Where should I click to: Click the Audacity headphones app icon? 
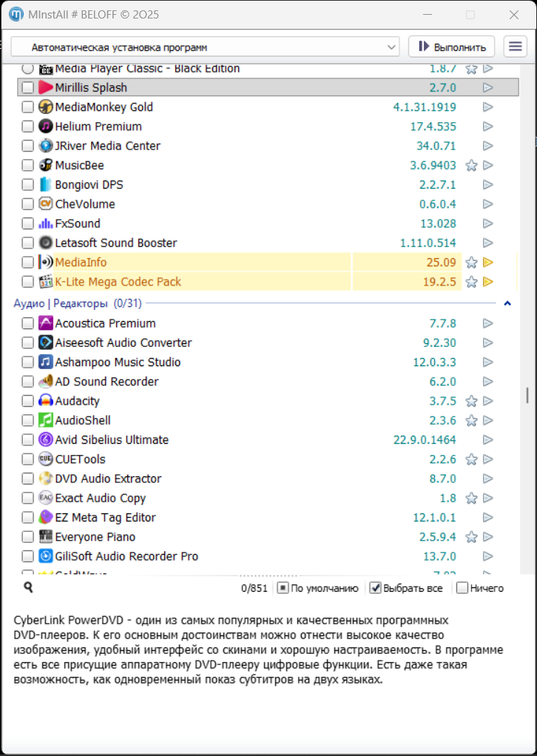click(46, 401)
